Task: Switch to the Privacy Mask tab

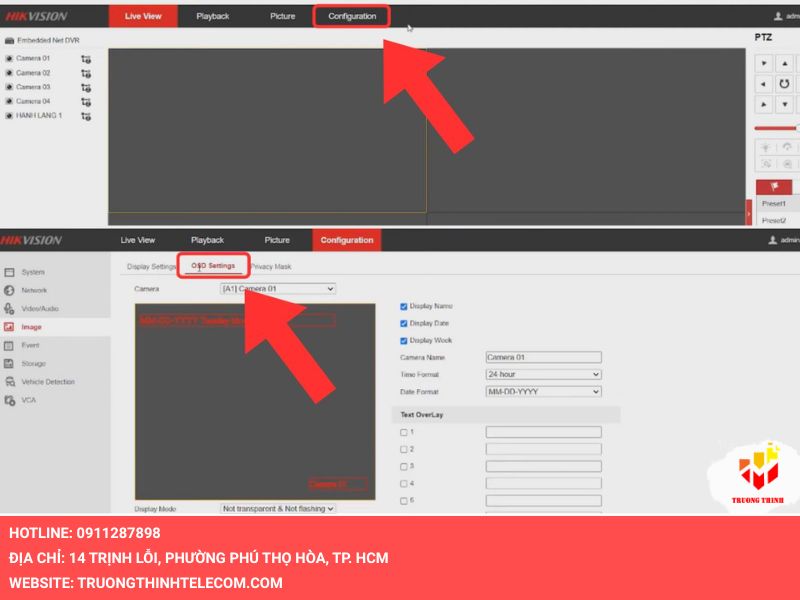Action: [x=271, y=267]
